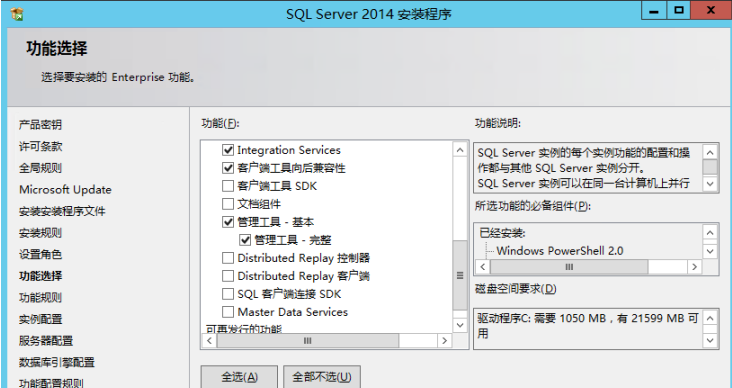The height and width of the screenshot is (388, 732).
Task: Select Microsoft Update step in sidebar
Action: coord(65,190)
